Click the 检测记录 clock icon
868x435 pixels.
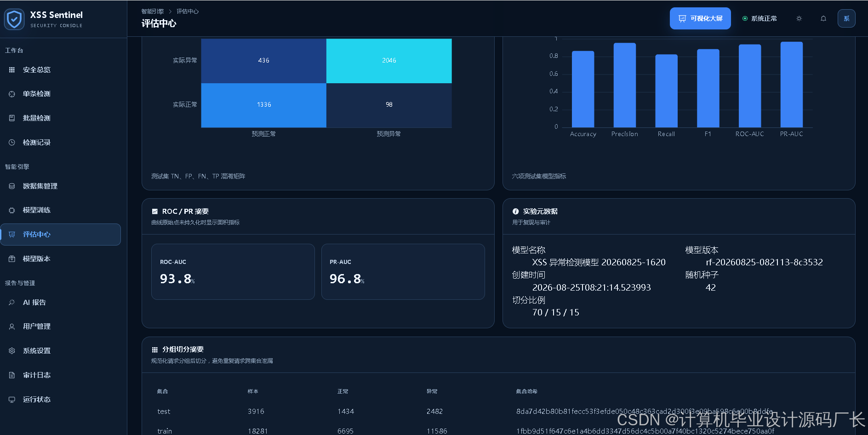coord(12,143)
